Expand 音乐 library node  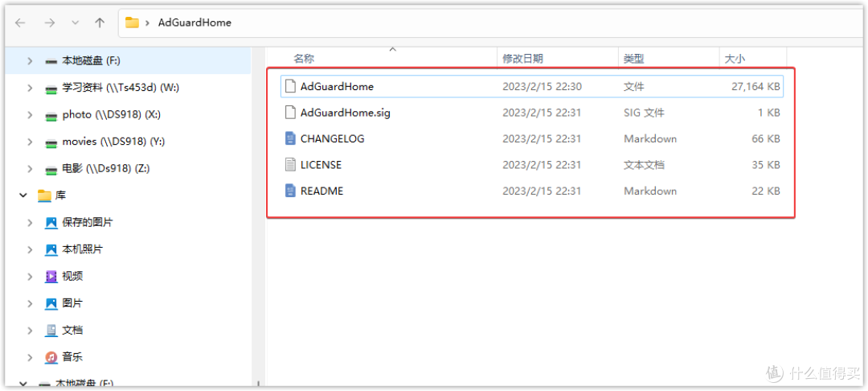point(30,357)
